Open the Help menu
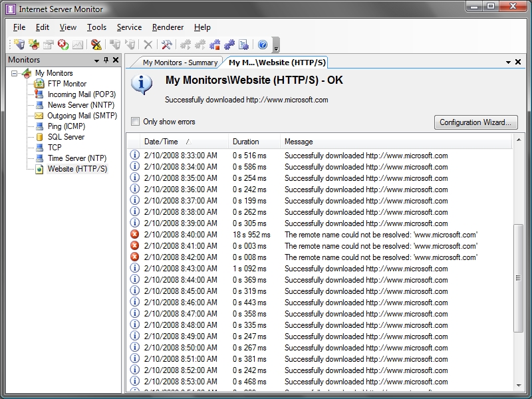Image resolution: width=532 pixels, height=399 pixels. coord(202,27)
